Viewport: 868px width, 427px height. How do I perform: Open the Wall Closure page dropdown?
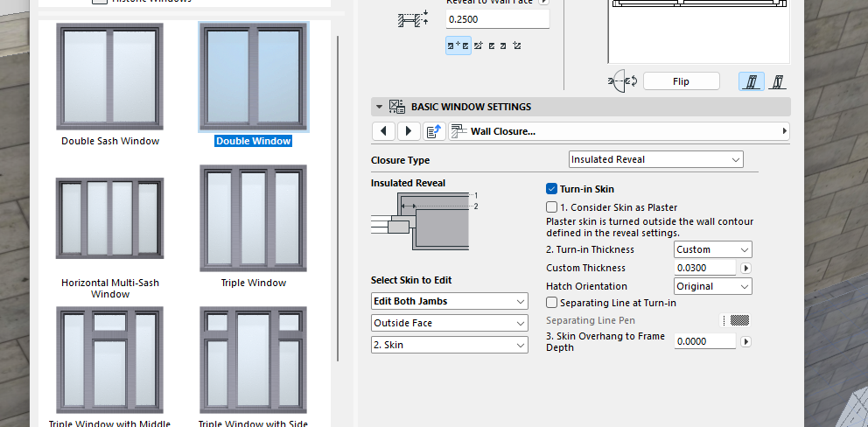pyautogui.click(x=619, y=131)
